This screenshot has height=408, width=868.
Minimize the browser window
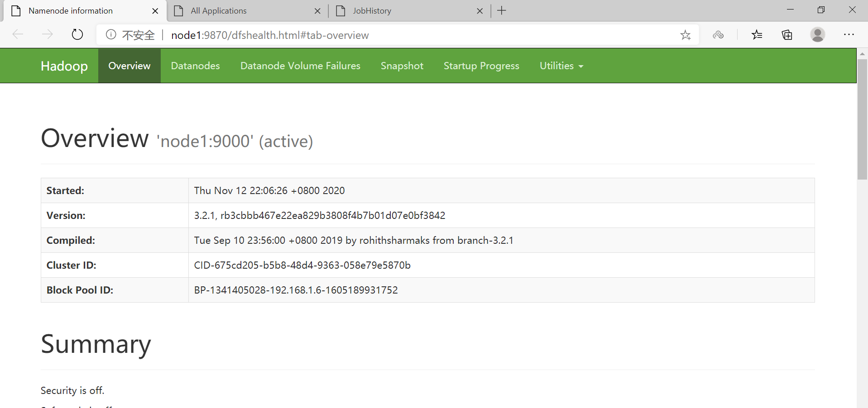point(791,10)
